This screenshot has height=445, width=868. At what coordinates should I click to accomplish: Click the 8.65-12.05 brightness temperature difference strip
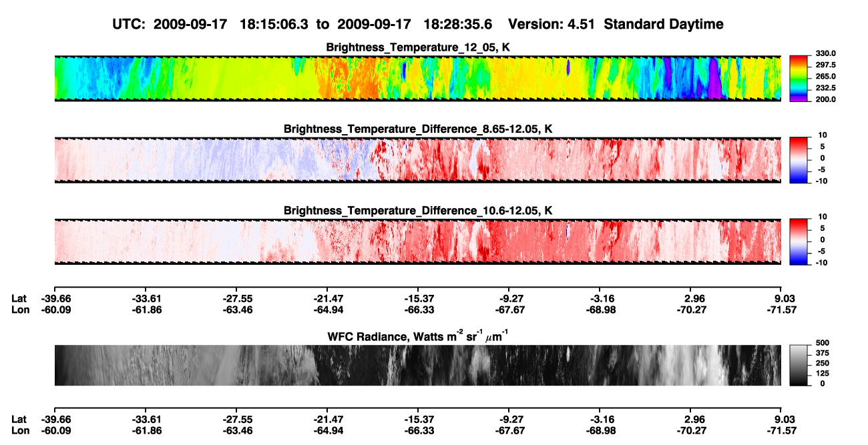[x=417, y=160]
